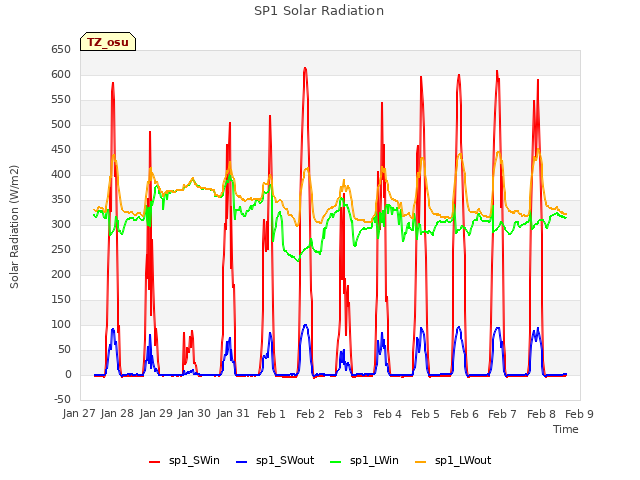Click the 400 y-axis tick label
This screenshot has width=640, height=480.
click(x=61, y=174)
